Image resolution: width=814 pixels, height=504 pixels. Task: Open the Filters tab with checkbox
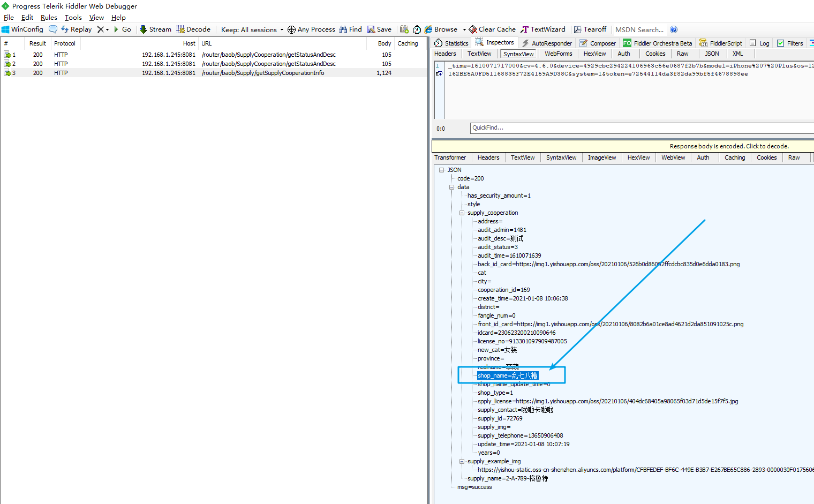790,43
